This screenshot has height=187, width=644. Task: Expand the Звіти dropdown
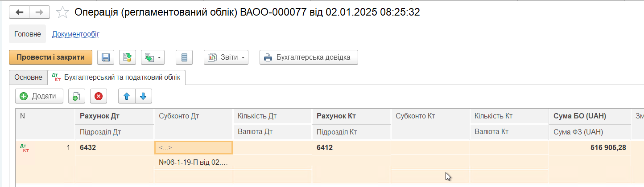point(226,57)
